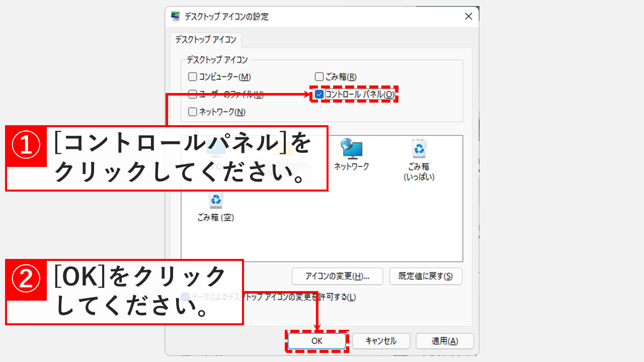This screenshot has width=644, height=362.
Task: Confirm with the OK button
Action: pyautogui.click(x=316, y=341)
